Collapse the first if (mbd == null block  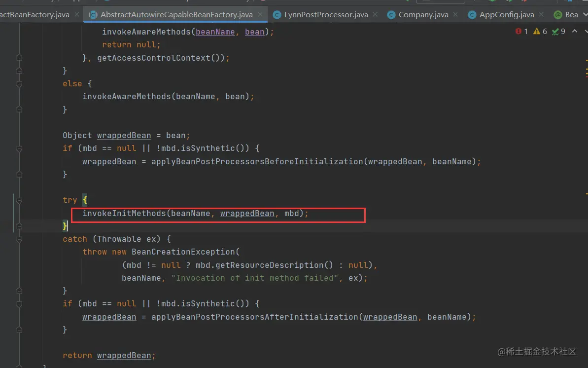19,148
